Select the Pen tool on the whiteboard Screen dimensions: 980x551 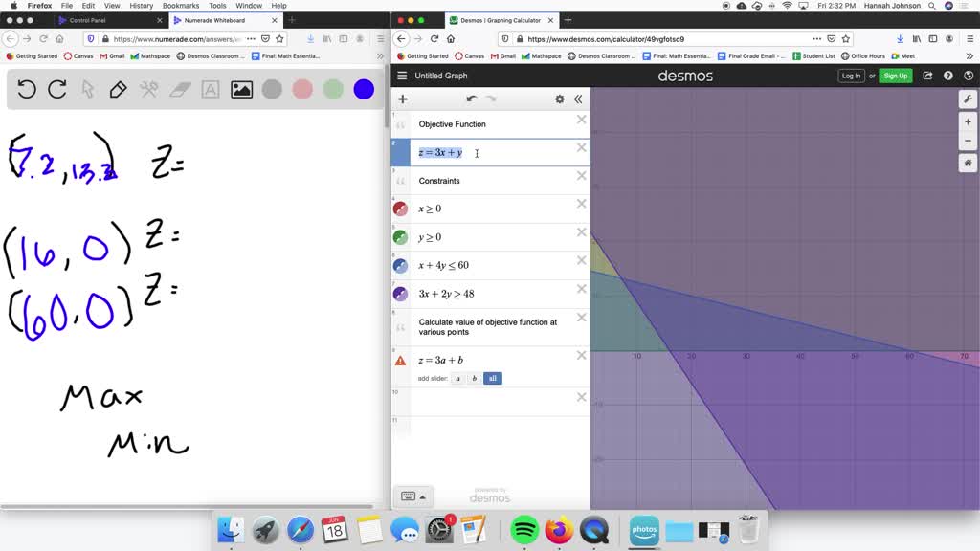point(120,88)
